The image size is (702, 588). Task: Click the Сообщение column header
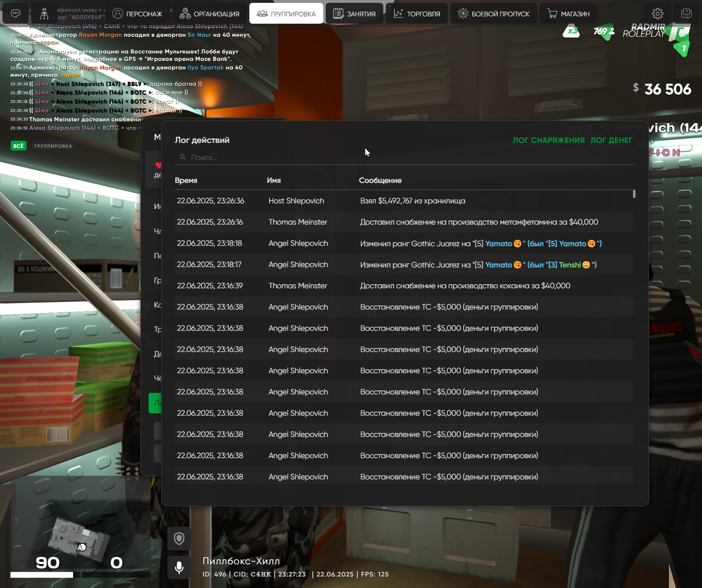[x=380, y=180]
